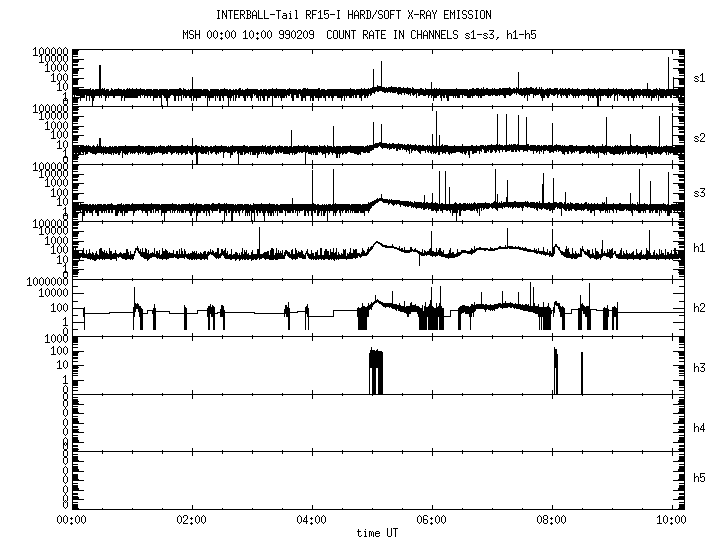This screenshot has height=550, width=720.
Task: Select the h1 channel label
Action: tap(699, 248)
